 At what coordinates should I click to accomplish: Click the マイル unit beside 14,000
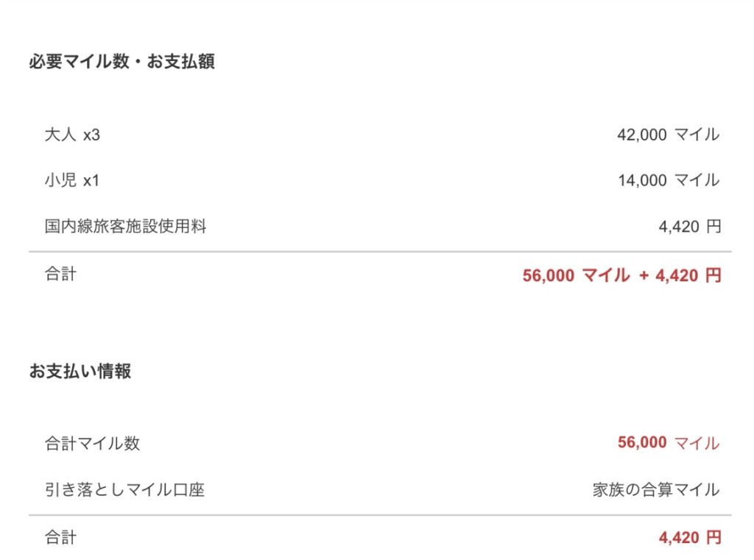697,180
